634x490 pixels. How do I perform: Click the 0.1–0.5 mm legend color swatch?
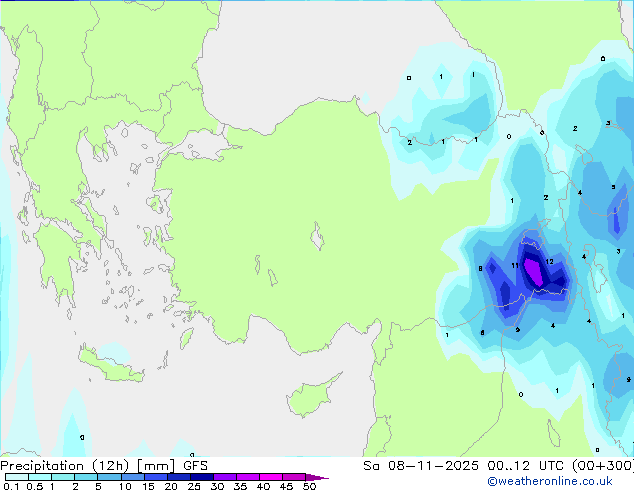17,477
